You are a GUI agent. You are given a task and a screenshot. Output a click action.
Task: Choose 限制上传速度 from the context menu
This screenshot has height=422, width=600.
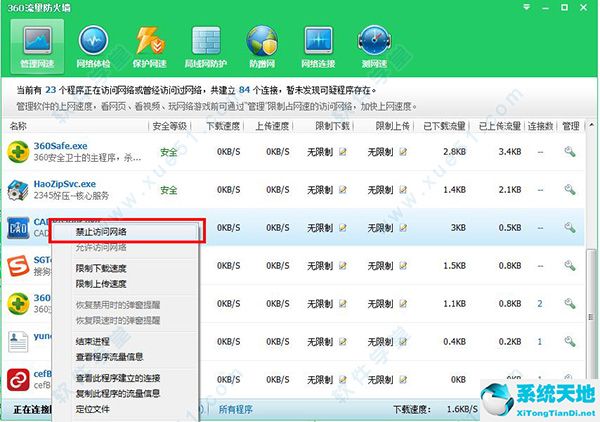click(101, 284)
